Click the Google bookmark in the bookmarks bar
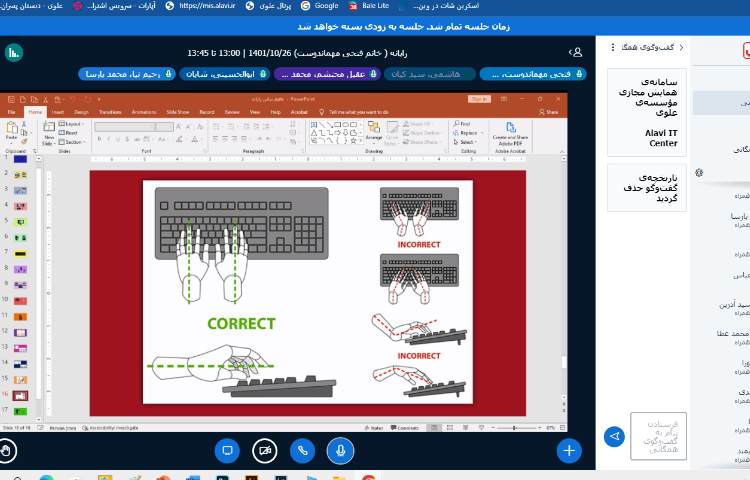 (320, 6)
